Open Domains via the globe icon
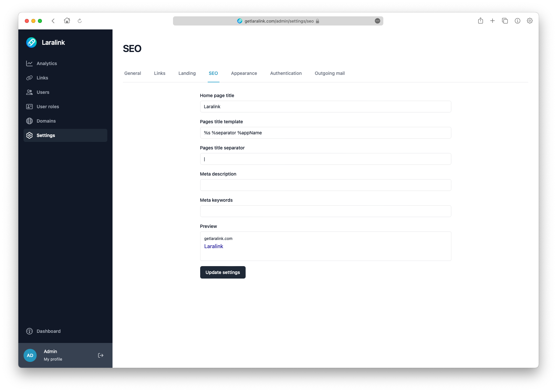 pos(29,121)
